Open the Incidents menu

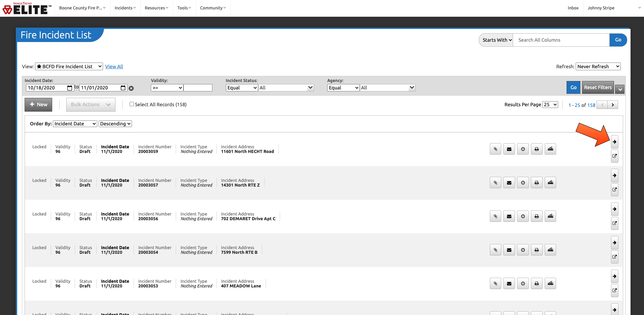pyautogui.click(x=125, y=8)
